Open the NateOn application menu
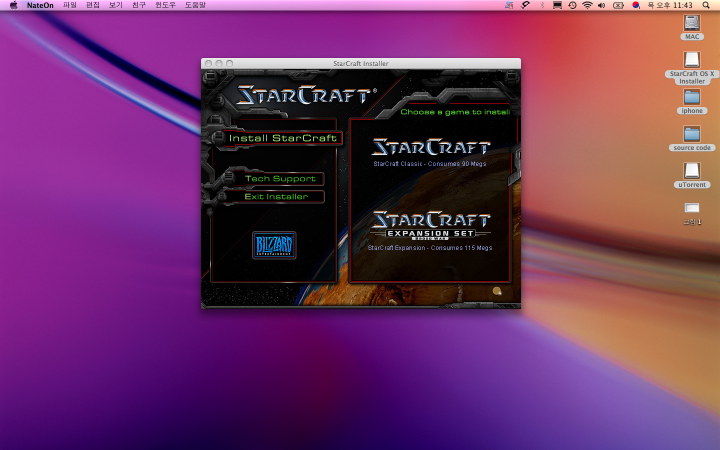Screen dimensions: 720x450 (x=40, y=5)
